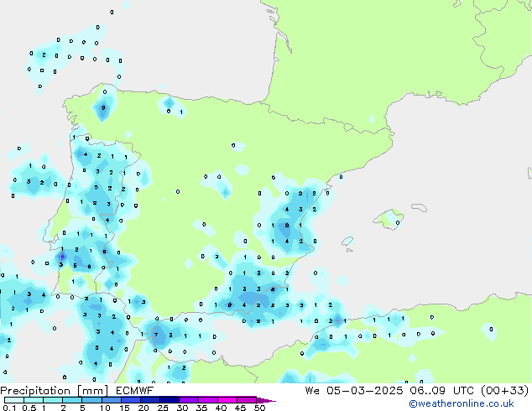Click the '06..09' time range text

pyautogui.click(x=427, y=391)
